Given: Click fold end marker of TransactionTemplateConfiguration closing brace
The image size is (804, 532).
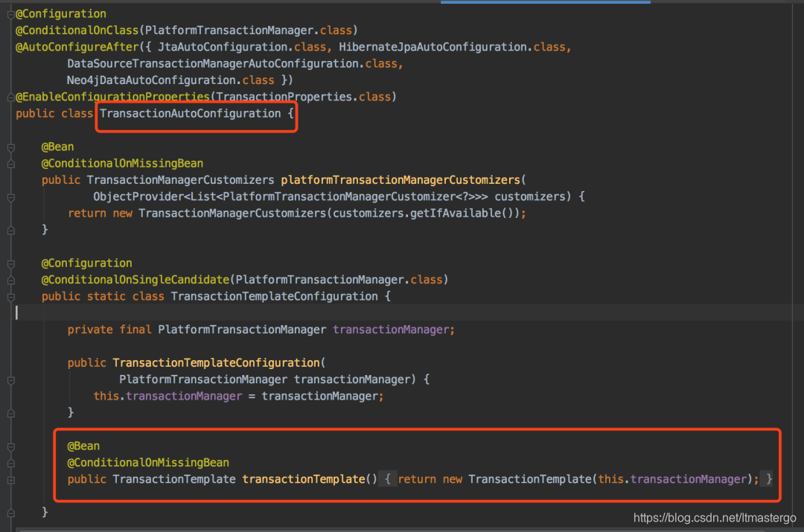Looking at the screenshot, I should point(10,513).
